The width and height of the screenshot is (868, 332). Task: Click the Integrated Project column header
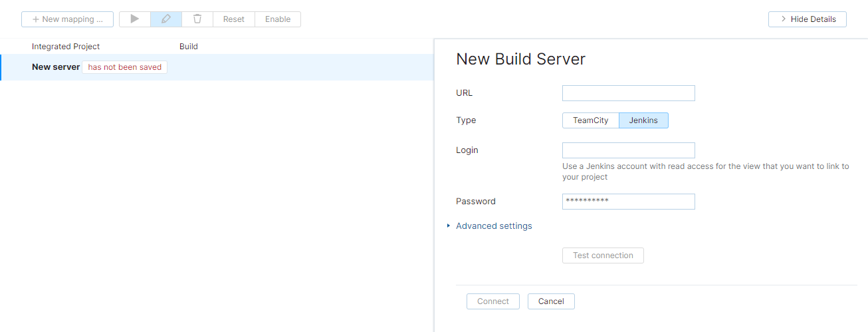point(66,47)
